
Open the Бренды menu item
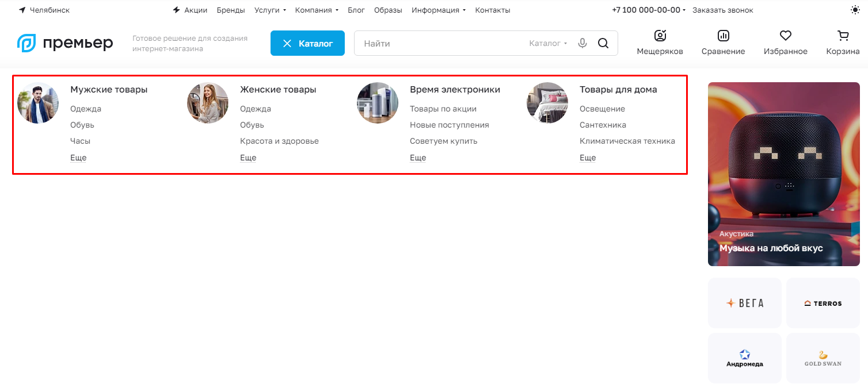pyautogui.click(x=231, y=10)
